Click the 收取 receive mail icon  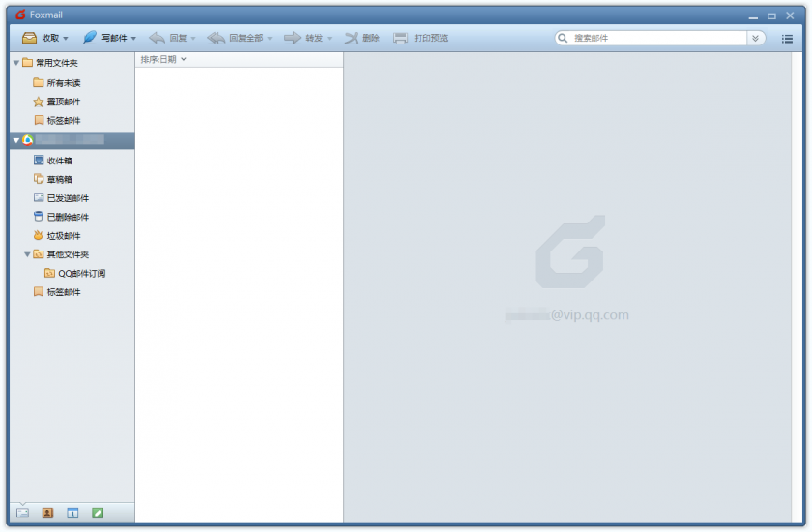(29, 38)
